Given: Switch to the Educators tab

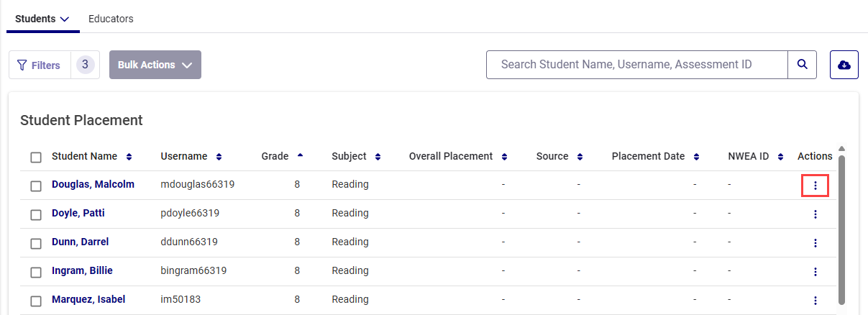Looking at the screenshot, I should (111, 19).
